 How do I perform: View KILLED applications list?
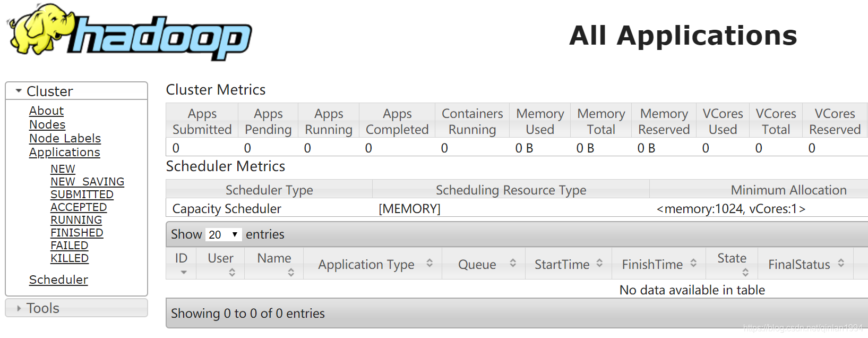(x=70, y=258)
